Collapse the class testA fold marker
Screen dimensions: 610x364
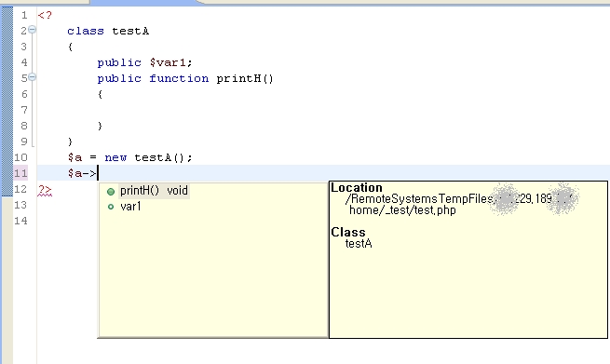33,29
